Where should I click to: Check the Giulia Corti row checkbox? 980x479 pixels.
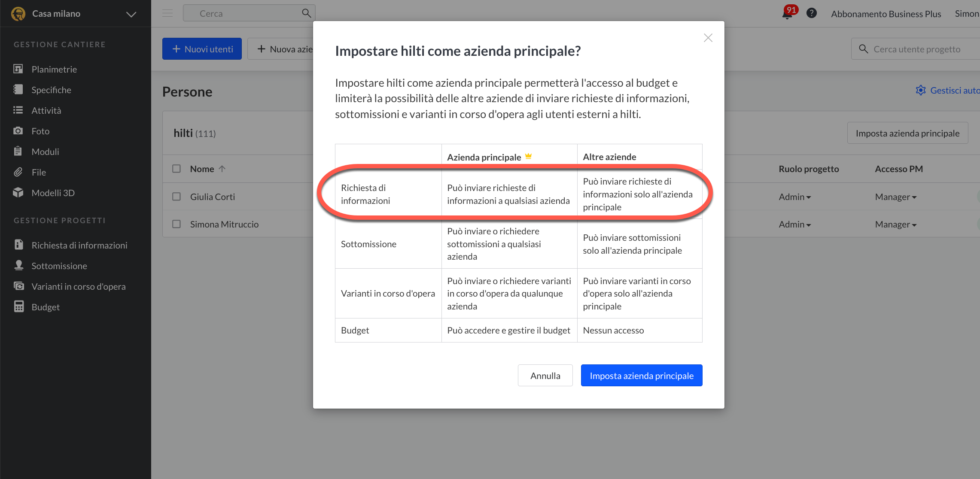(x=177, y=197)
